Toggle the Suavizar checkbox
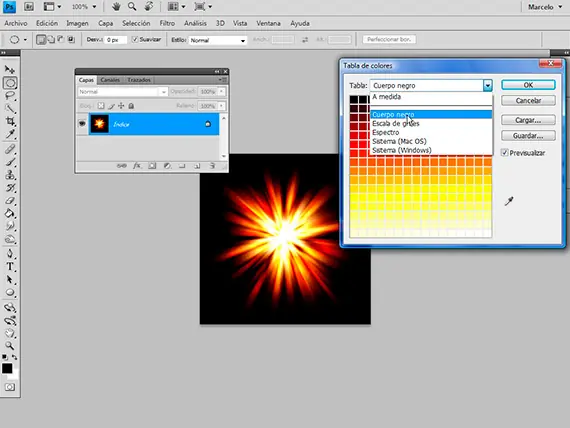 (135, 39)
